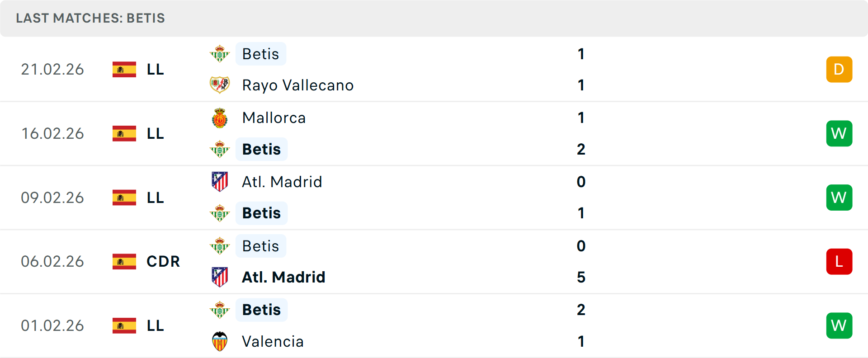Click the Rayo Vallecano club crest
The height and width of the screenshot is (358, 868).
pos(220,85)
